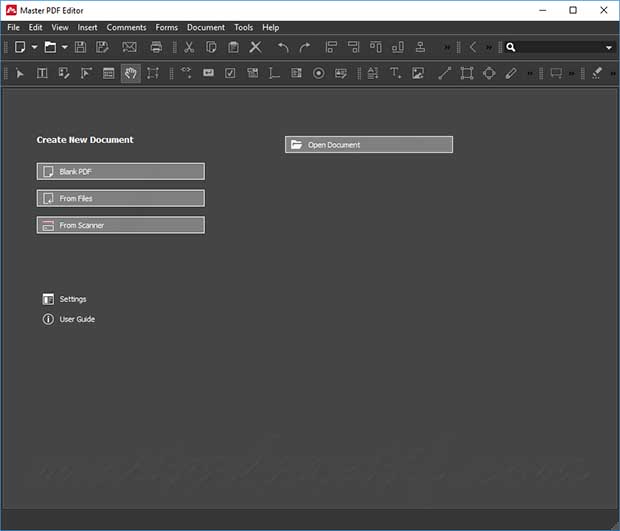Screen dimensions: 620x531
Task: Click the Align Right objects icon
Action: coord(353,47)
